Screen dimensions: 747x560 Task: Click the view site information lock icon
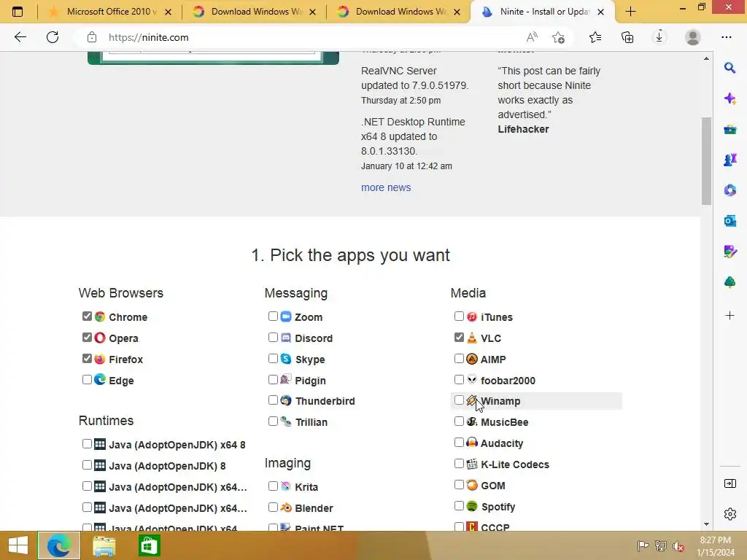coord(91,37)
